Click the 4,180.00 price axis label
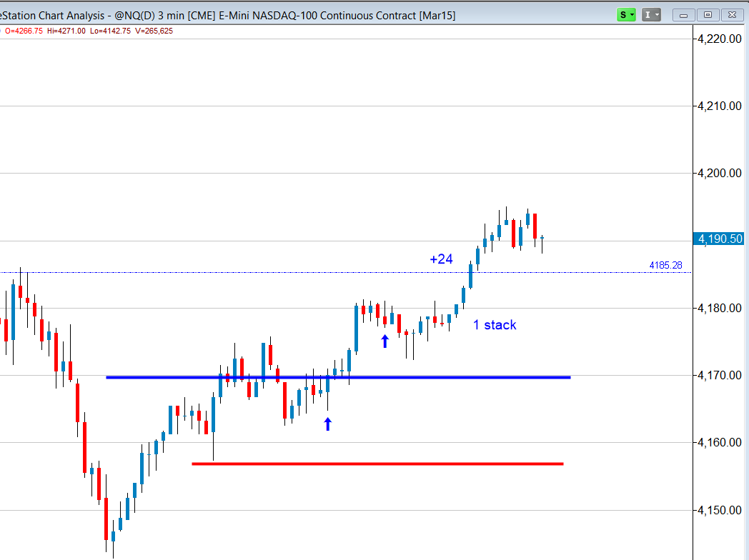 [720, 308]
